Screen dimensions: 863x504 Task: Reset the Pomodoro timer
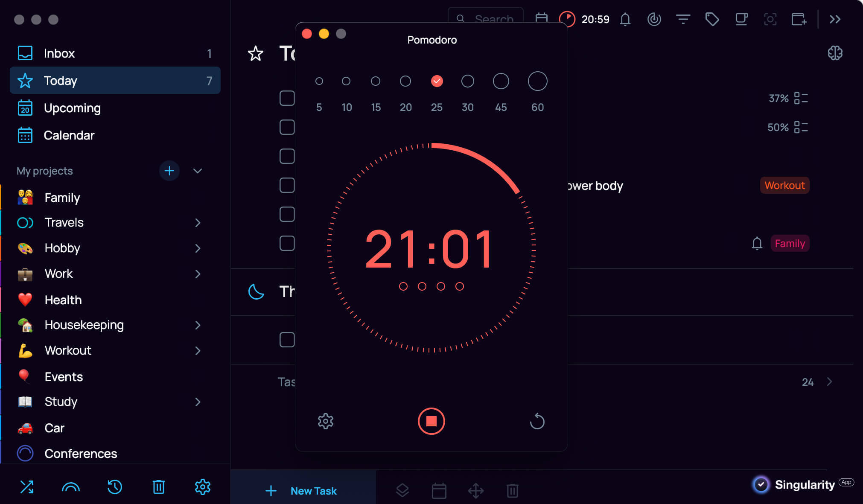pyautogui.click(x=537, y=421)
